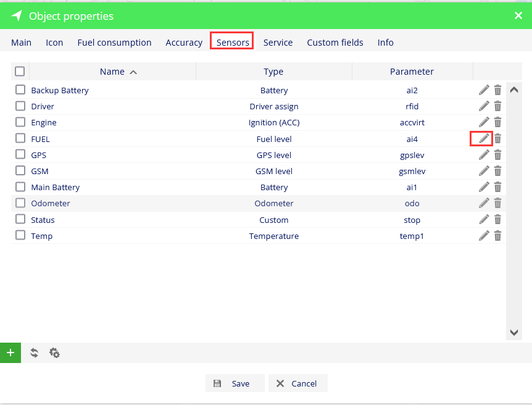
Task: Refresh the sensors list
Action: (34, 353)
